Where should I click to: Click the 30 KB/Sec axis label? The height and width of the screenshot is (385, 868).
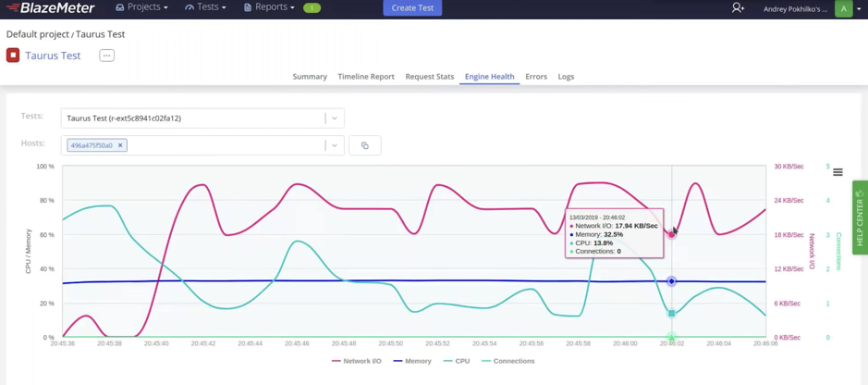point(789,167)
